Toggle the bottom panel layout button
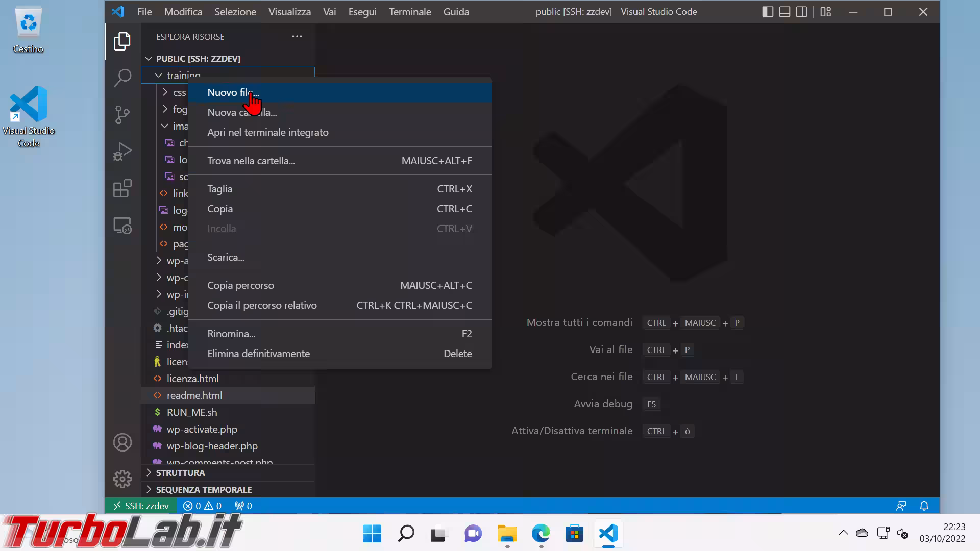 tap(785, 12)
